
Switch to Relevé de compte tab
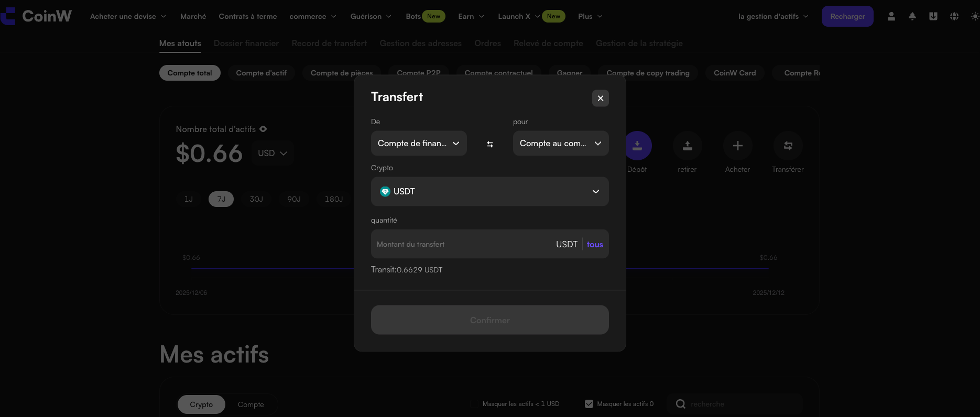[548, 43]
